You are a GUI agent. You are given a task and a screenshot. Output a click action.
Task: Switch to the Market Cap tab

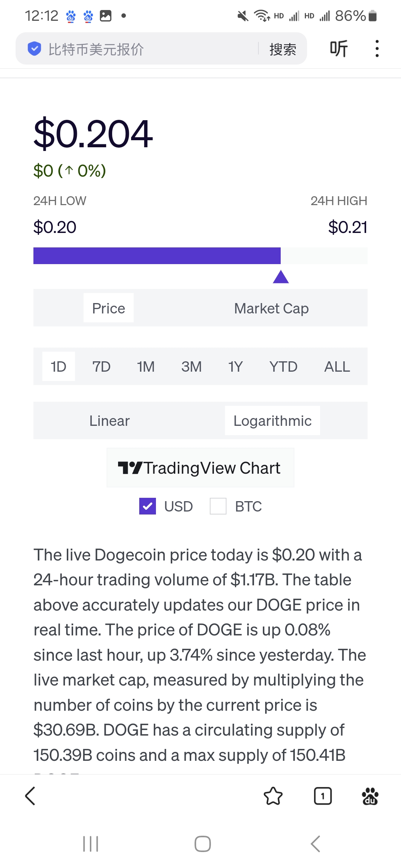click(271, 308)
